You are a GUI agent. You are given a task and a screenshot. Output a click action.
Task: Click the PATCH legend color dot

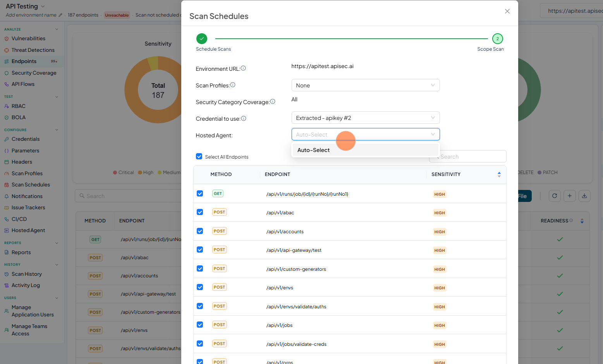coord(539,173)
